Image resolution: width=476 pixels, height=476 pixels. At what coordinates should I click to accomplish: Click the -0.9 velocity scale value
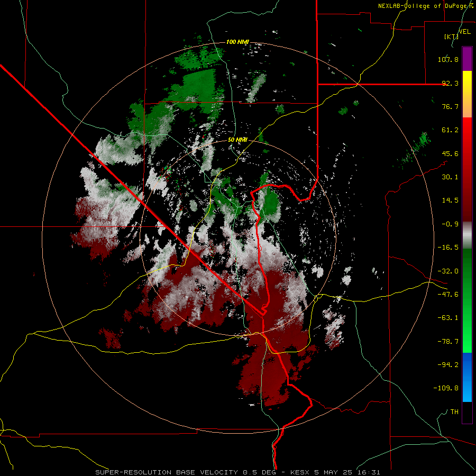(x=450, y=224)
